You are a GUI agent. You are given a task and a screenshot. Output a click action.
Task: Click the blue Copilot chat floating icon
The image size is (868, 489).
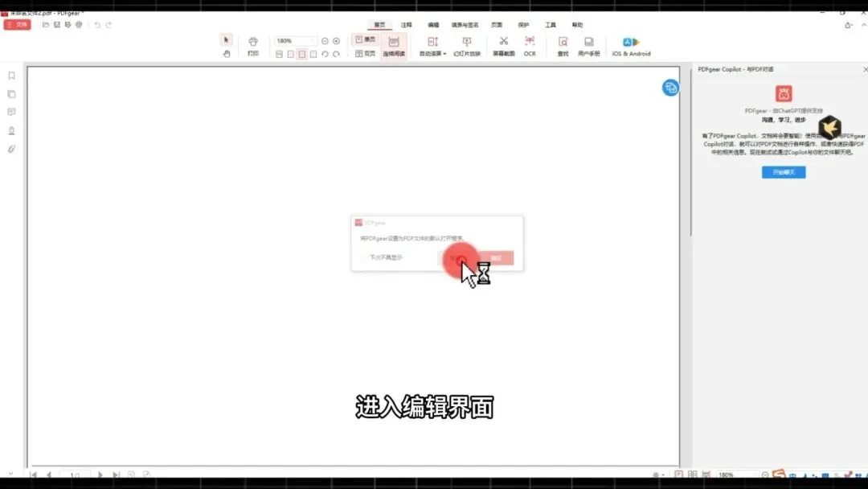tap(670, 88)
